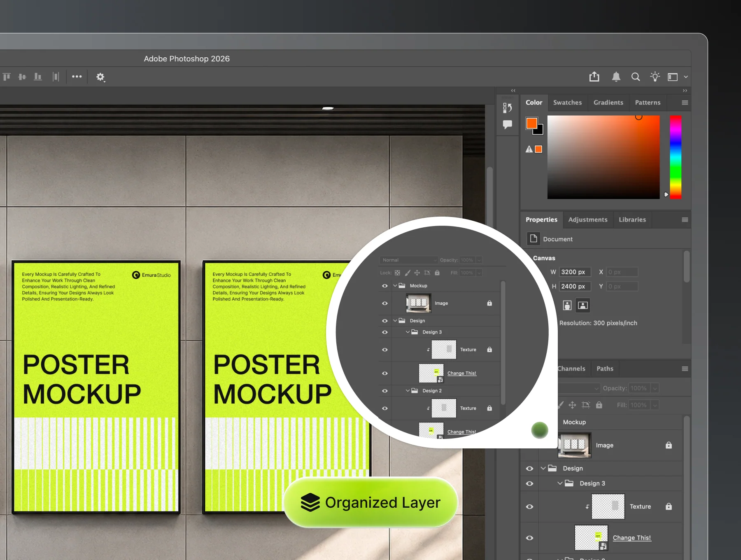Click the Properties panel vertical scrollbar

tap(686, 266)
